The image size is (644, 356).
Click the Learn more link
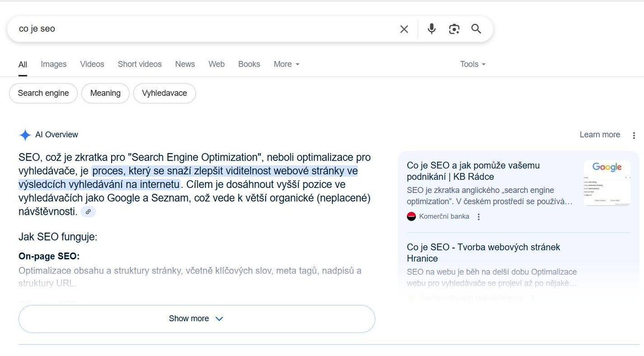[599, 135]
